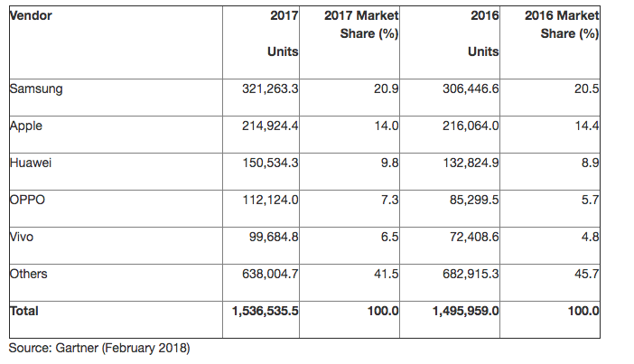The height and width of the screenshot is (364, 634).
Task: Click the Others row label
Action: [x=28, y=274]
